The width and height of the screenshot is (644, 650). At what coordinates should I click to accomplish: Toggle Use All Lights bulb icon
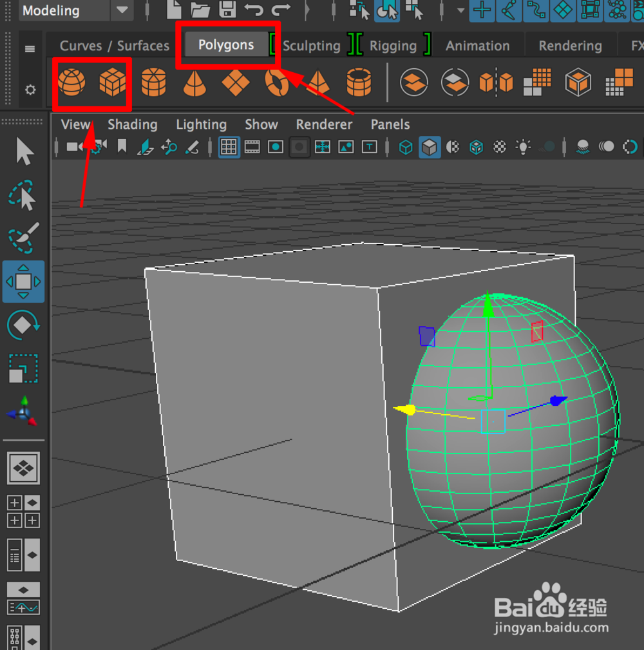[523, 147]
